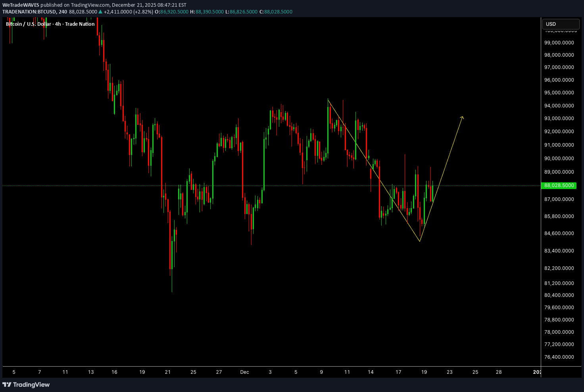The image size is (584, 392).
Task: Click the 99,000.0000 price axis label
Action: (x=559, y=43)
